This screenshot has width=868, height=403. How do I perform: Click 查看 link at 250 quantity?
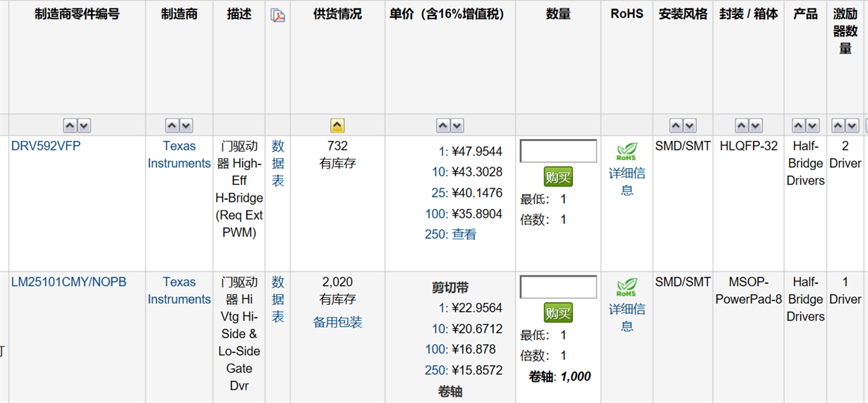(x=464, y=234)
